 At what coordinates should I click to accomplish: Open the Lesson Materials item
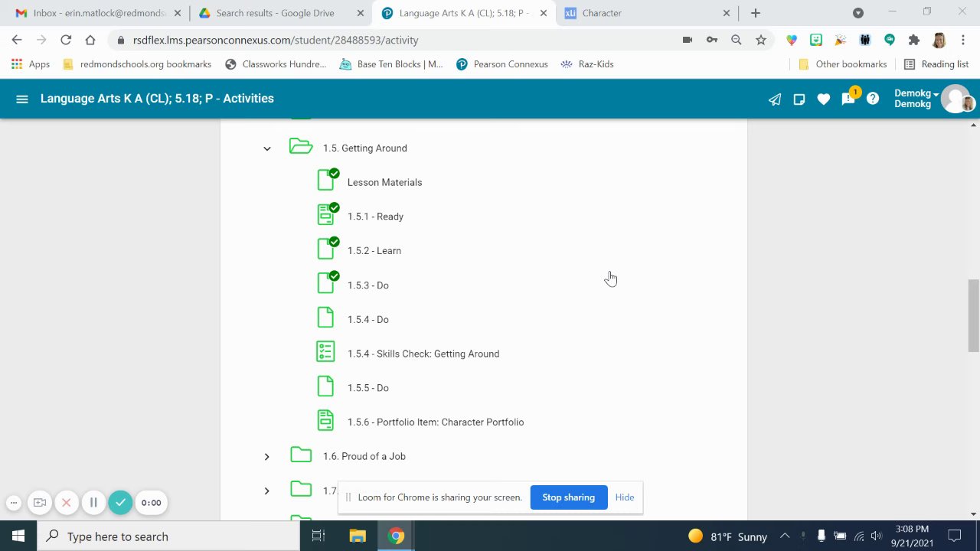[x=384, y=182]
